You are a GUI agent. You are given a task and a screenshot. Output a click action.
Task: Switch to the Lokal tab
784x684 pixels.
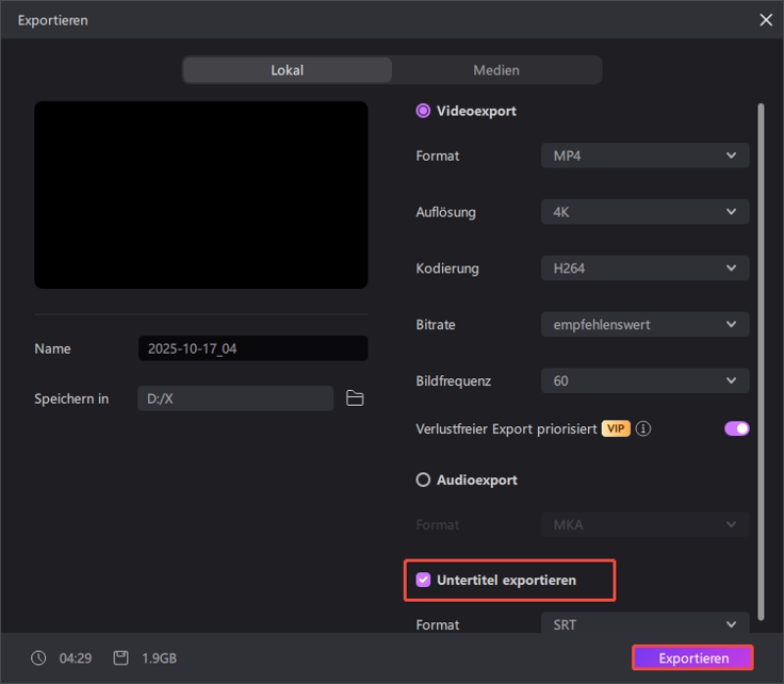[x=287, y=71]
